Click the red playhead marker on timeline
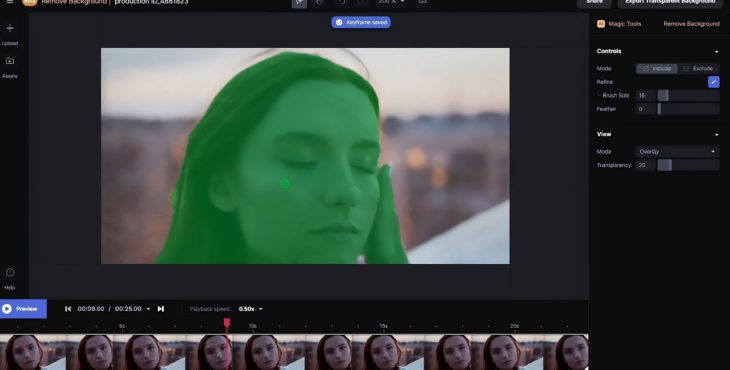 227,323
